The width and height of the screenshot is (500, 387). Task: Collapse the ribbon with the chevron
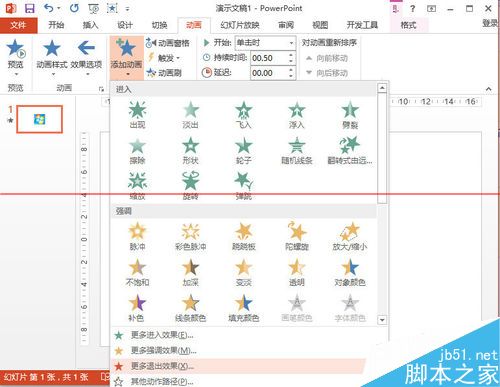click(488, 89)
